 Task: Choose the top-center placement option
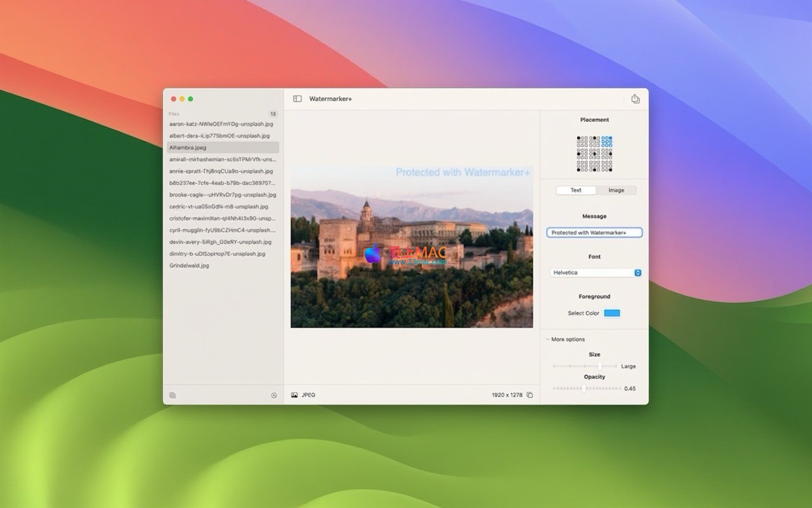coord(594,142)
